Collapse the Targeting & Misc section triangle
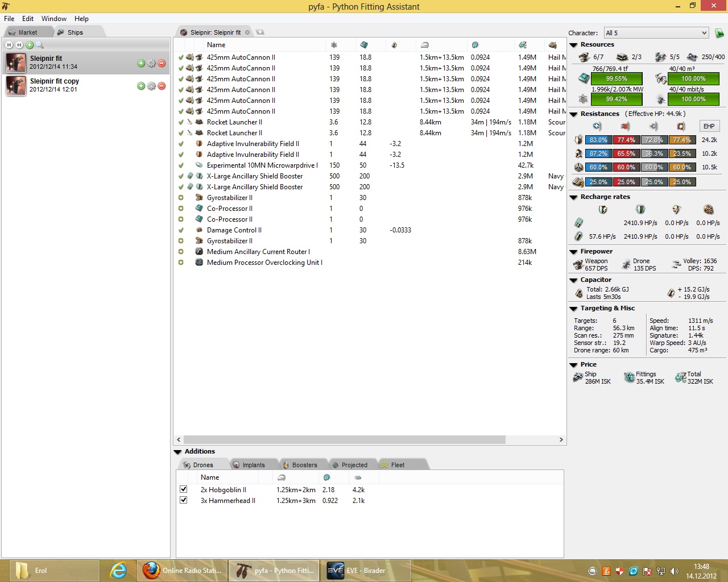Image resolution: width=728 pixels, height=582 pixels. coord(574,309)
